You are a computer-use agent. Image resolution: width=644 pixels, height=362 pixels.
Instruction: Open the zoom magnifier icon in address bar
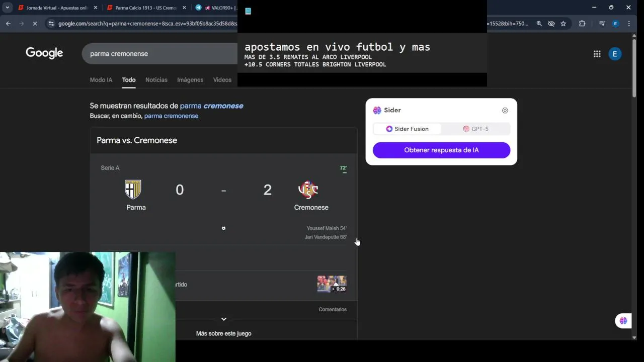[539, 24]
